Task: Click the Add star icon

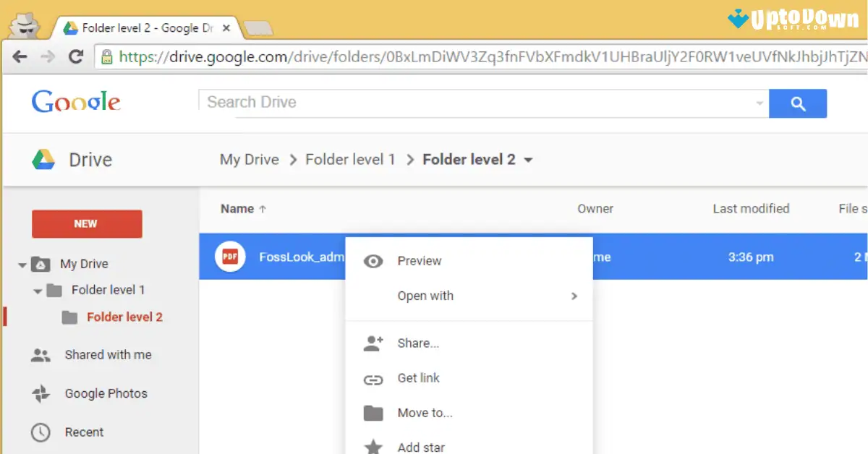Action: [373, 446]
